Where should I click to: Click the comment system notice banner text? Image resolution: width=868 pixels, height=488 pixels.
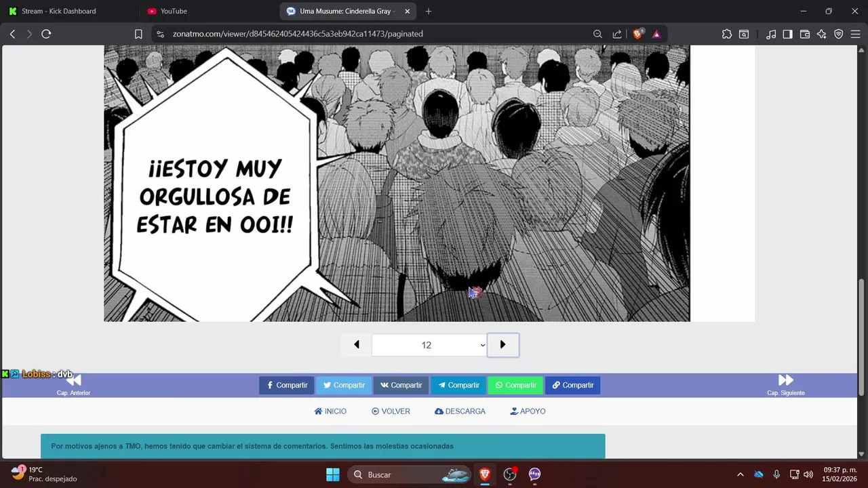point(252,446)
